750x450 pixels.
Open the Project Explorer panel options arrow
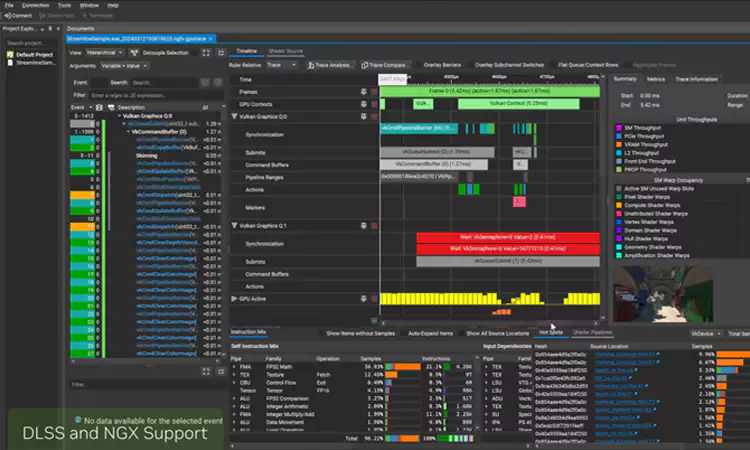point(42,29)
